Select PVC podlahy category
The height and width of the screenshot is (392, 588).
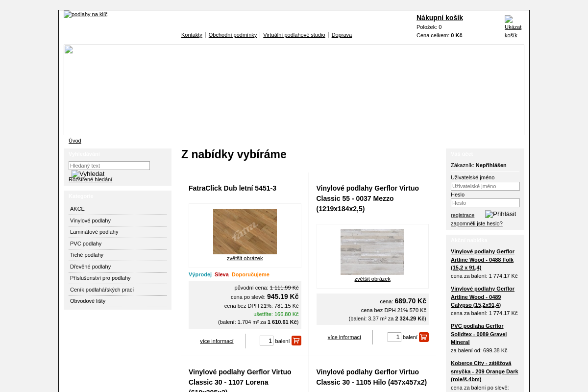coord(118,244)
